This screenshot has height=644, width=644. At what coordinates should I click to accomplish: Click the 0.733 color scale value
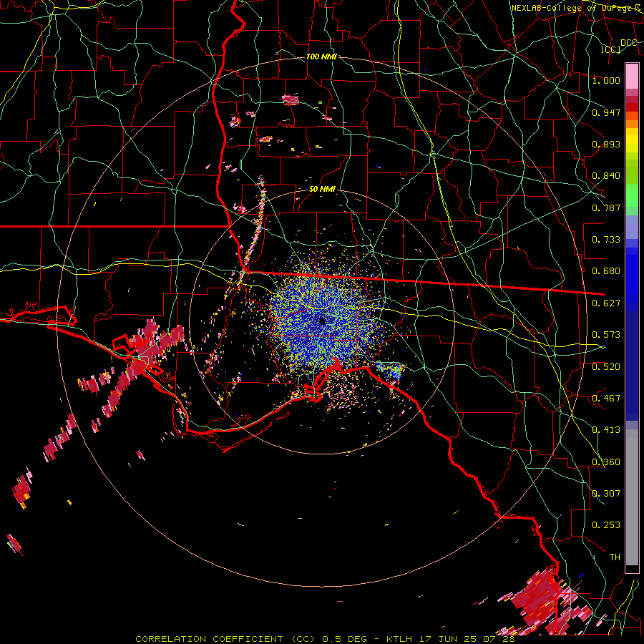tap(606, 240)
